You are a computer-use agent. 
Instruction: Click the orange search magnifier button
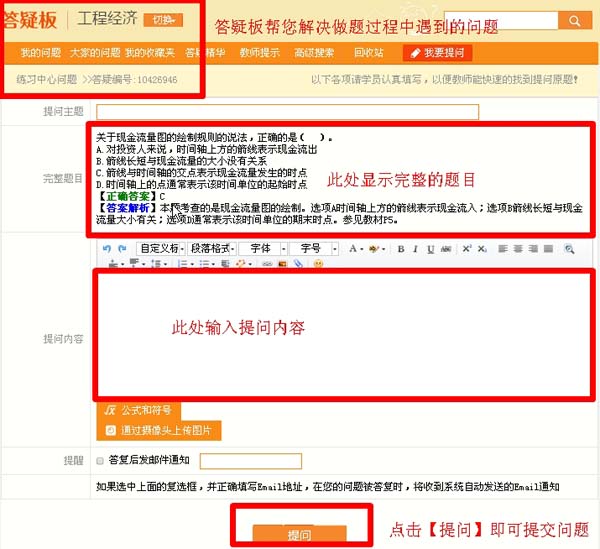[574, 20]
